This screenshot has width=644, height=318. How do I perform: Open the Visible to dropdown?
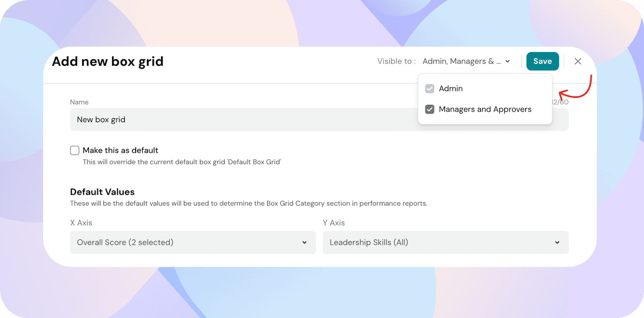461,61
